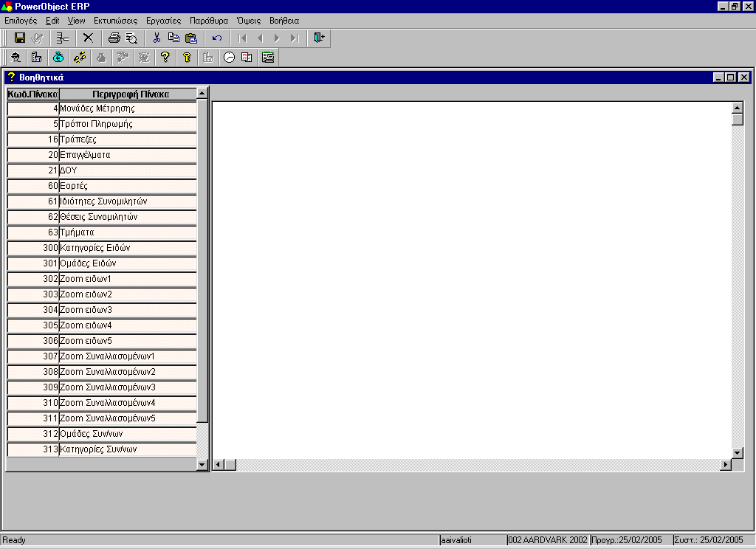Open Print Preview magnifier icon
The width and height of the screenshot is (756, 549).
click(x=131, y=38)
